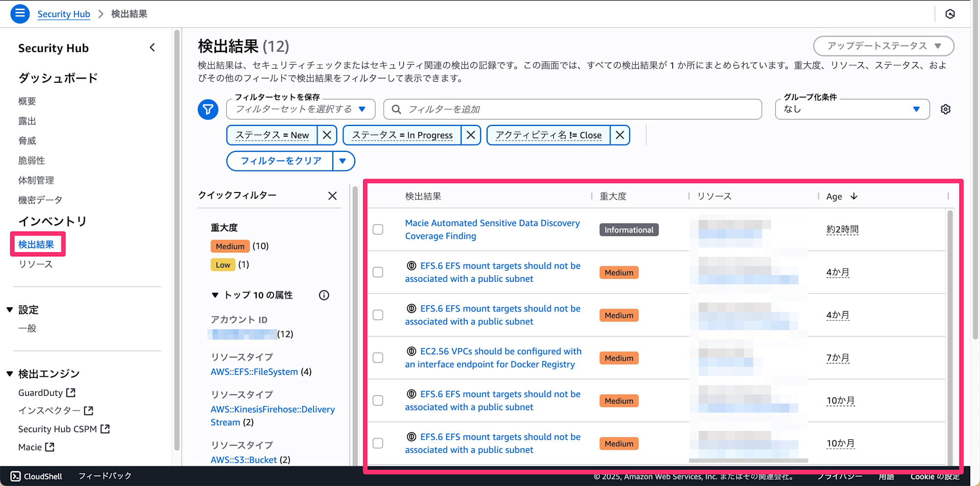Open dropdown arrow beside フィルターをクリア
980x486 pixels.
coord(343,161)
